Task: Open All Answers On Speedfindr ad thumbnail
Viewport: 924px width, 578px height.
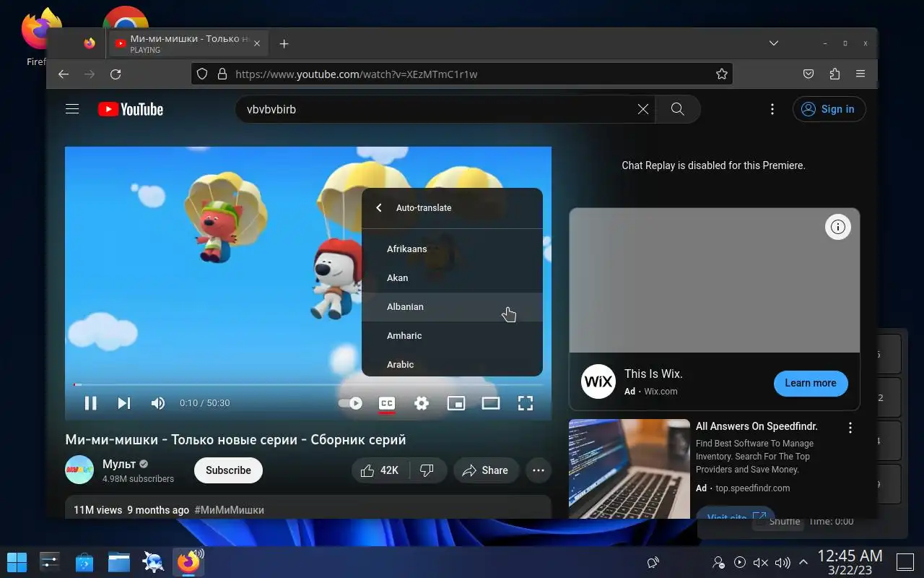Action: pos(629,469)
